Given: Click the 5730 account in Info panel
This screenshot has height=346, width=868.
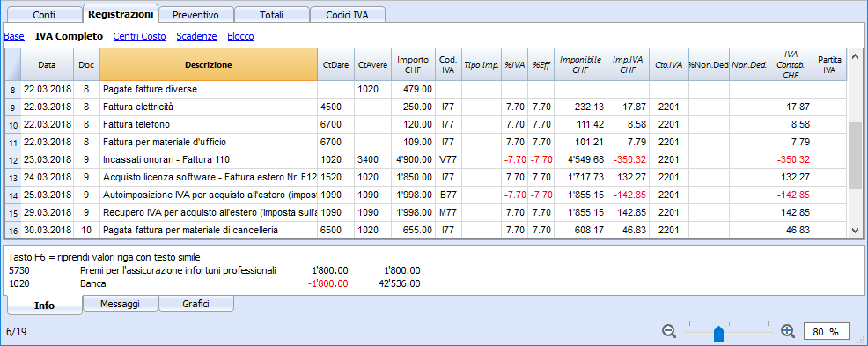Looking at the screenshot, I should (x=19, y=270).
